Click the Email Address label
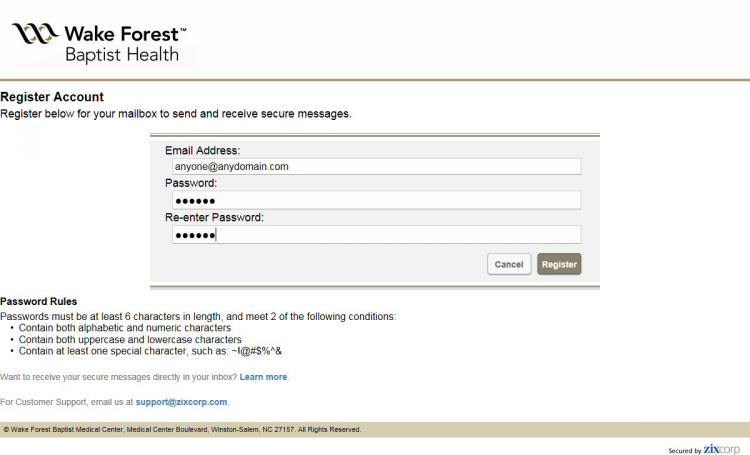 (x=202, y=150)
